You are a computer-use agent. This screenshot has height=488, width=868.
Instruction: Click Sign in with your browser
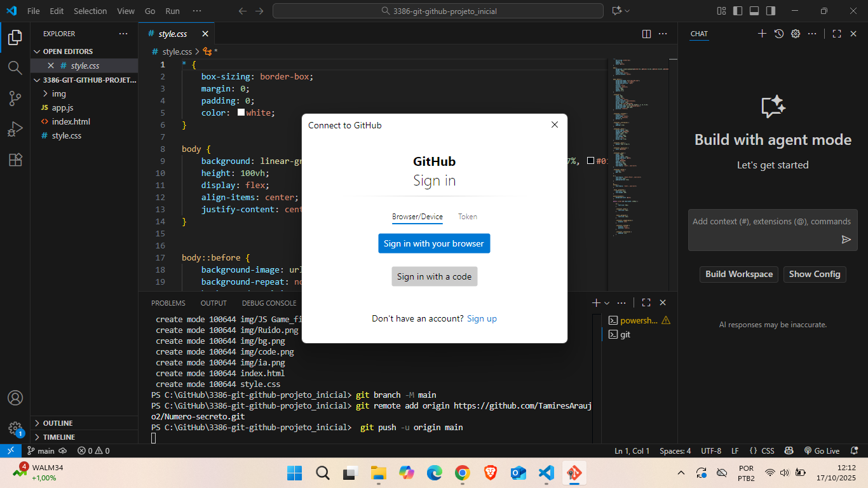(434, 243)
